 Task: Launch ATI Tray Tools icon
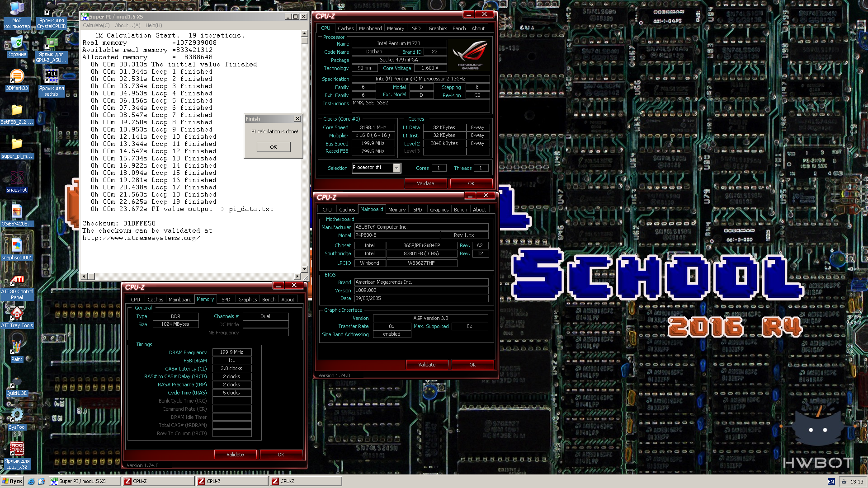point(17,317)
